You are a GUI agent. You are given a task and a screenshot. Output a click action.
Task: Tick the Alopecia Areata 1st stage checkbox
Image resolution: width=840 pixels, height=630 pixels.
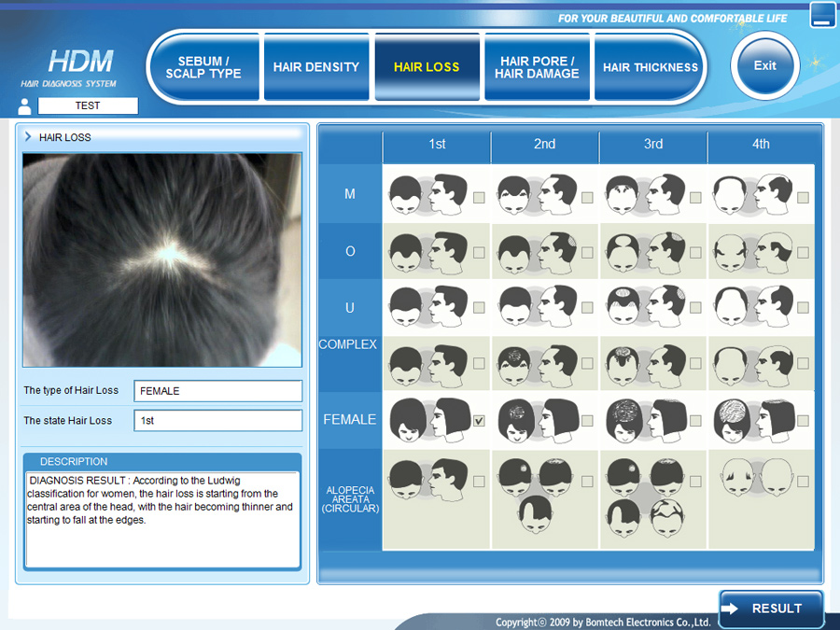479,482
